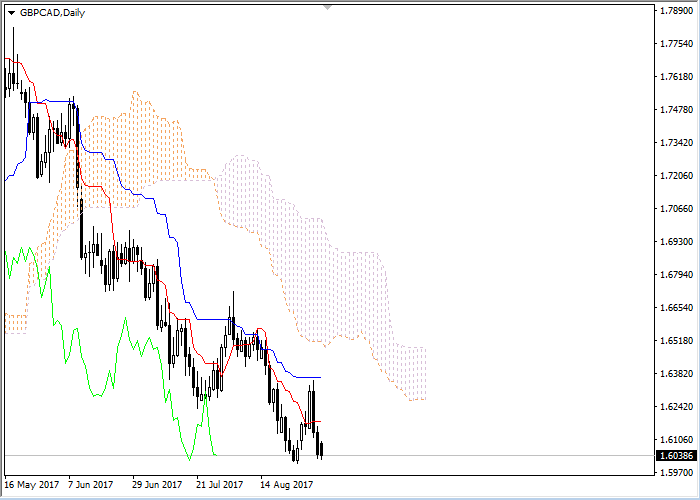The height and width of the screenshot is (500, 700).
Task: Click the 1.67940 price scale label
Action: tap(677, 275)
